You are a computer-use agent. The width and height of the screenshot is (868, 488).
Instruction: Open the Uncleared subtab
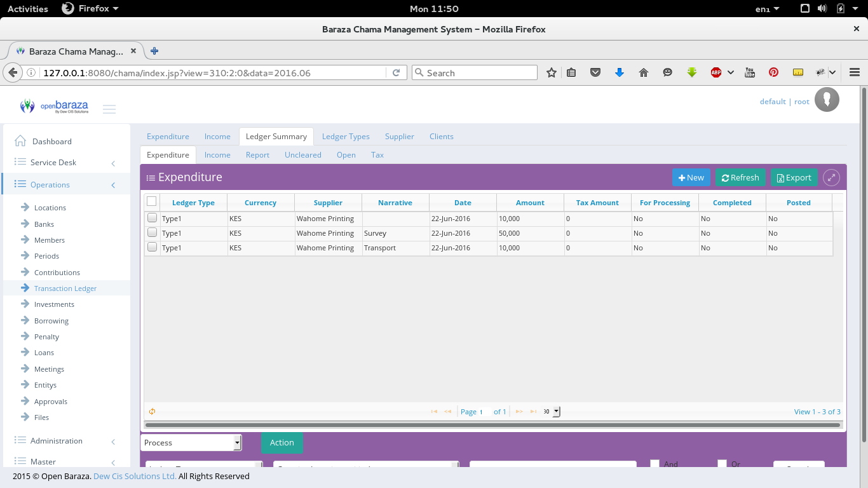[302, 154]
